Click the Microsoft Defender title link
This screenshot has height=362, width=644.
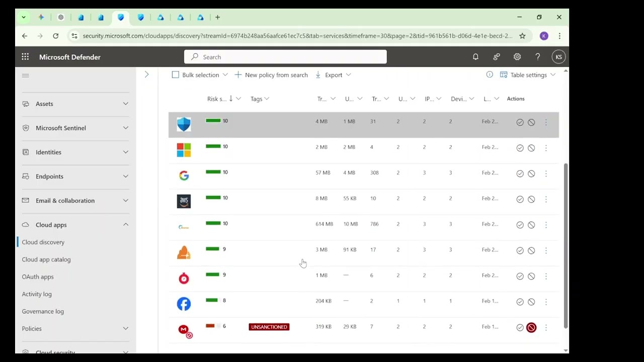[x=70, y=57]
